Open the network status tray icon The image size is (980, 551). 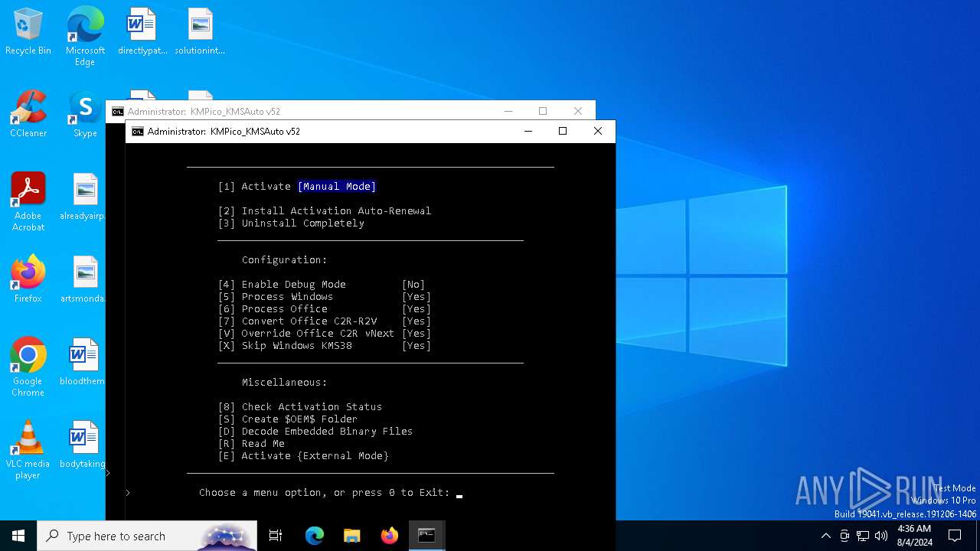click(863, 536)
